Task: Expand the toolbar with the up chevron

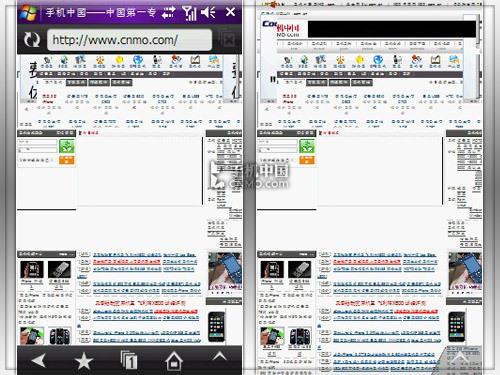Action: [x=219, y=357]
